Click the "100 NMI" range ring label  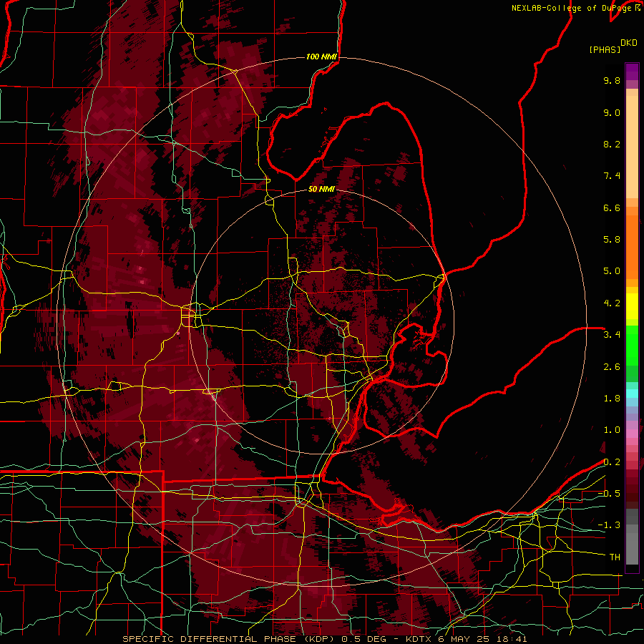(321, 57)
